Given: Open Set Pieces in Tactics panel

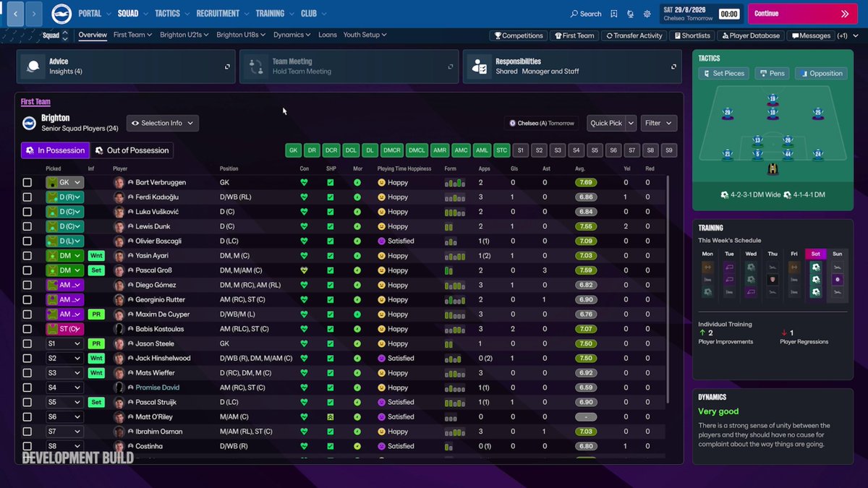Looking at the screenshot, I should click(723, 73).
